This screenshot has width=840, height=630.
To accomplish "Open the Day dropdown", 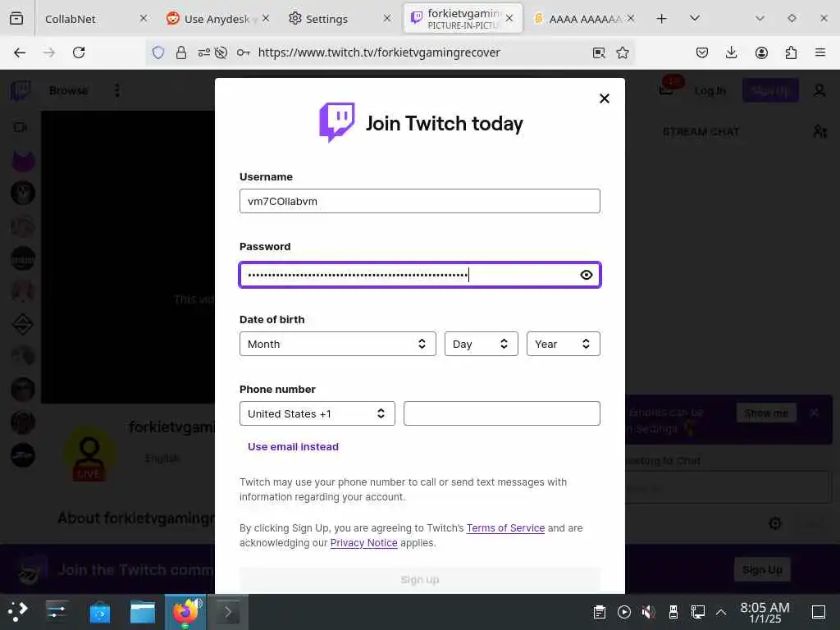I will [x=481, y=344].
